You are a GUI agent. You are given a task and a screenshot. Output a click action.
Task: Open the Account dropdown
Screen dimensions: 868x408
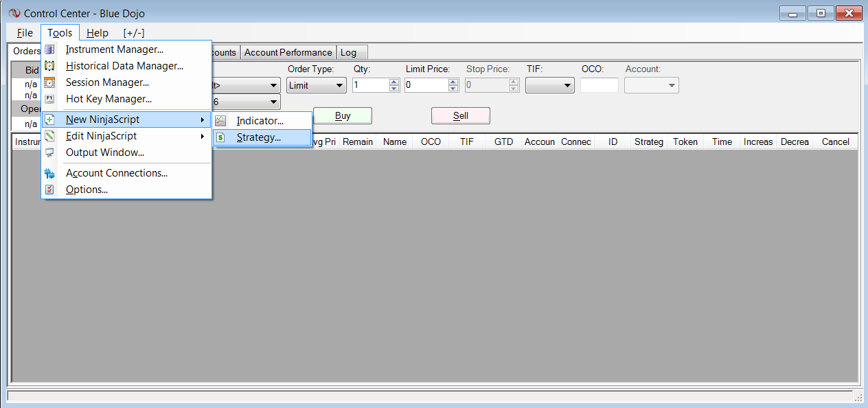tap(652, 85)
